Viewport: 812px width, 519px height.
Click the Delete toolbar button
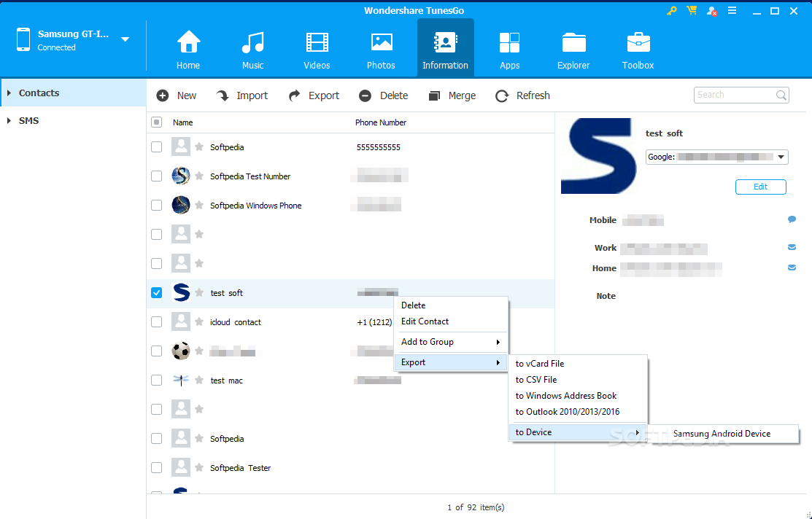[383, 95]
